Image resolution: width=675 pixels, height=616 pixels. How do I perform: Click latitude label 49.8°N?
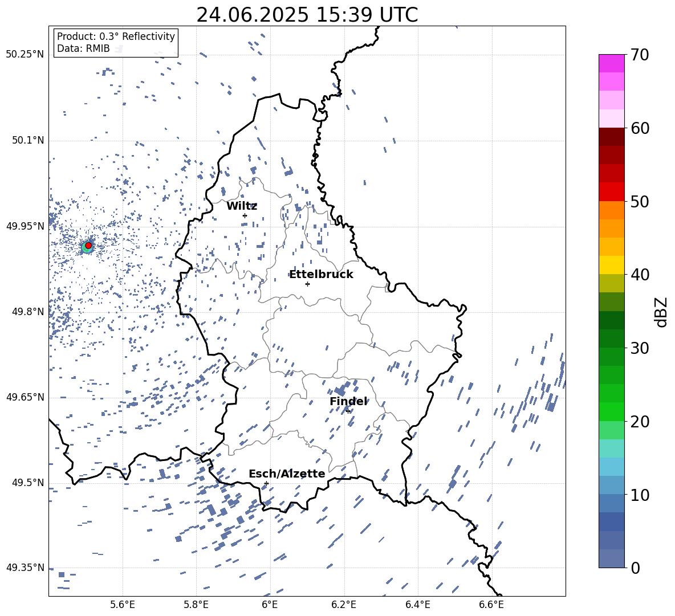click(x=28, y=312)
